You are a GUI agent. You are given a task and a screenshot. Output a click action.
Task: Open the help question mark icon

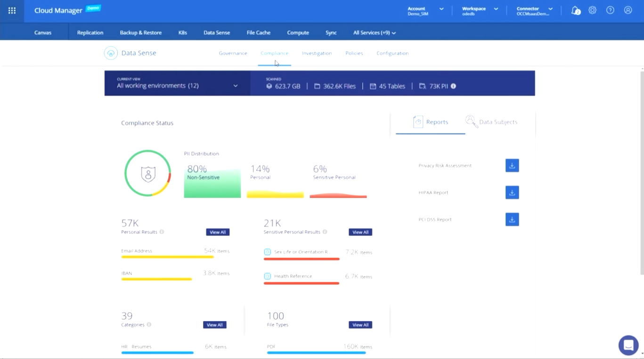point(610,10)
